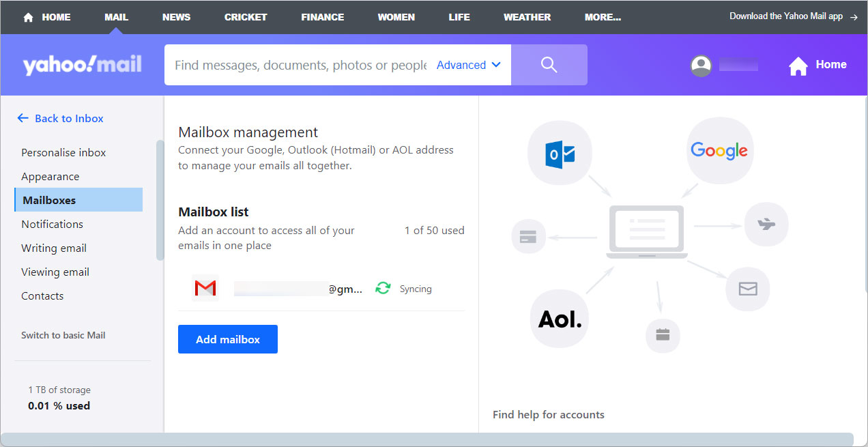Viewport: 868px width, 447px height.
Task: Go Back to Inbox
Action: pos(60,118)
